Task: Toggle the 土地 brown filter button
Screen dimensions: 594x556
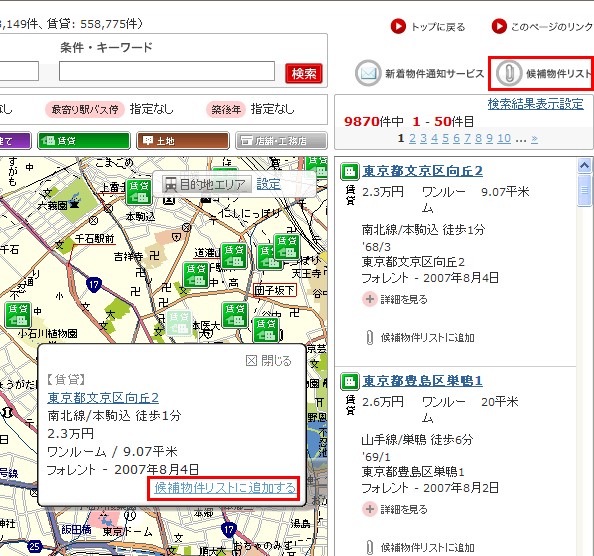Action: pos(183,141)
